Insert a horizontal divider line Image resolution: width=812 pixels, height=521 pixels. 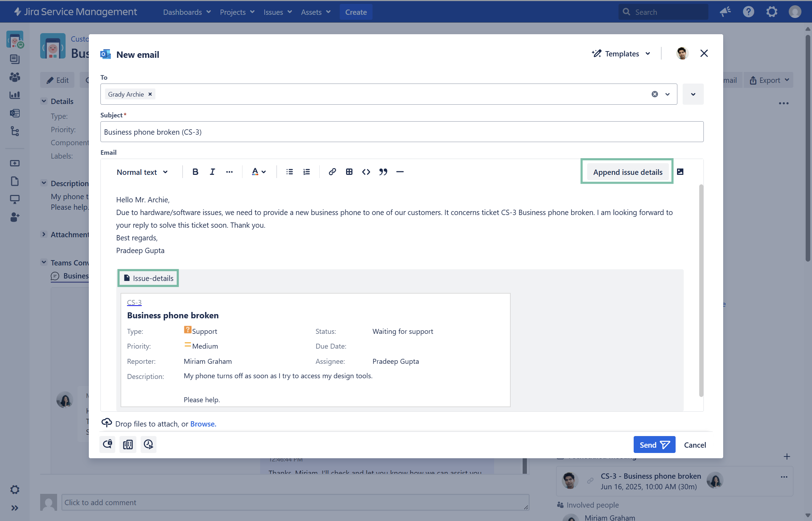[x=400, y=172]
